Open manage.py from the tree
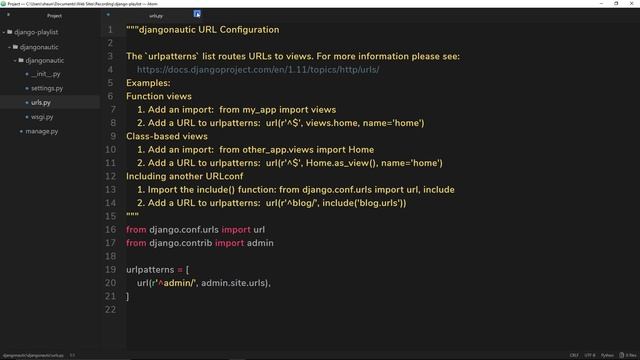This screenshot has width=640, height=360. point(42,131)
